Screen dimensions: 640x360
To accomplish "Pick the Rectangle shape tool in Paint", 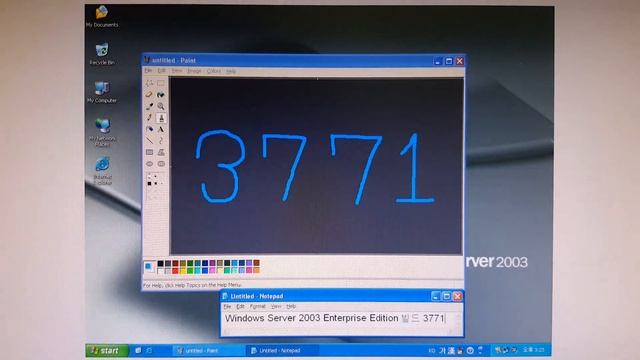I will [149, 152].
